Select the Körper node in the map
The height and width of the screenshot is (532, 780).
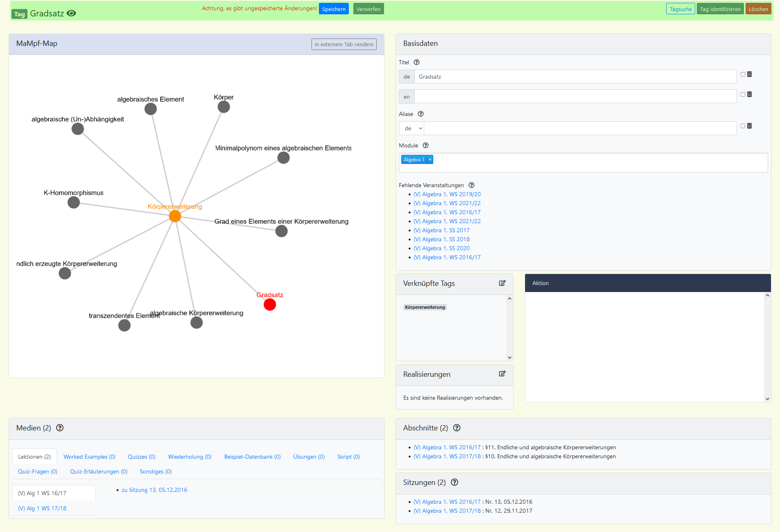pyautogui.click(x=224, y=107)
